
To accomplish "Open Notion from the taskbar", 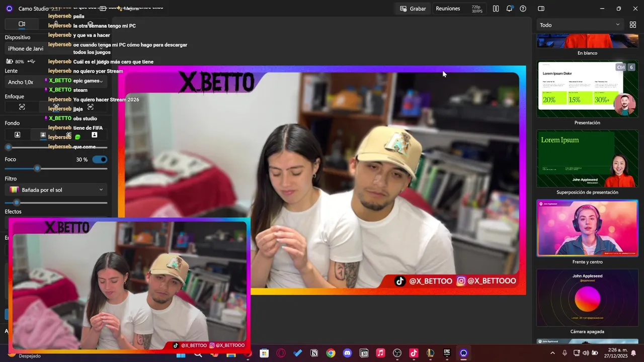I will pos(314,353).
